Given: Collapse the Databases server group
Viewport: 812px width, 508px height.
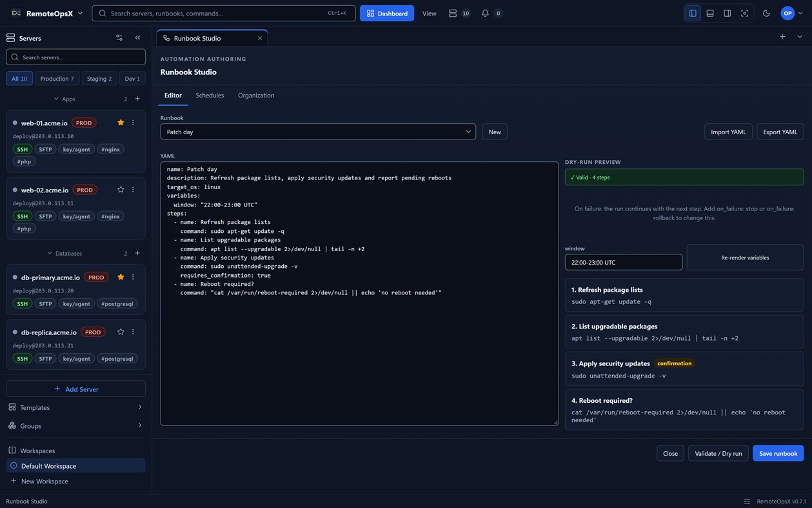Looking at the screenshot, I should click(64, 253).
